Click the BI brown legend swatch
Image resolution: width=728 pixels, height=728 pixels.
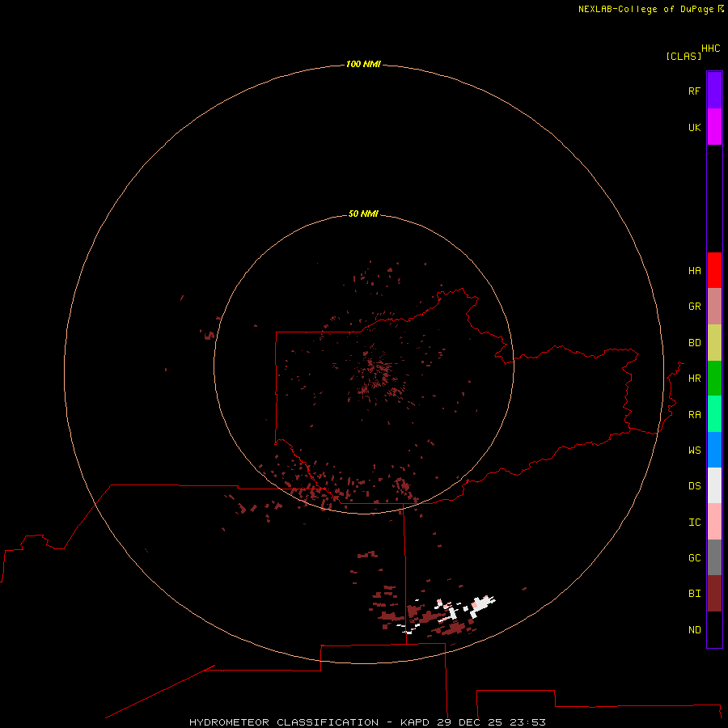pos(714,594)
